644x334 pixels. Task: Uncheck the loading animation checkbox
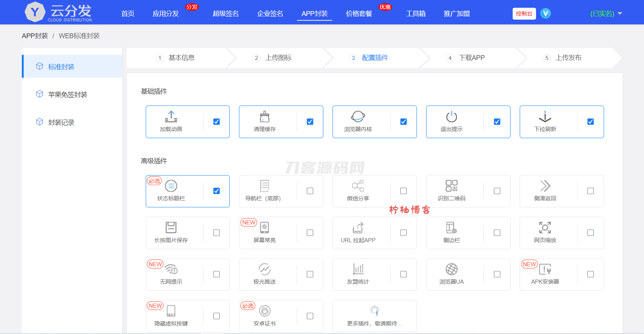coord(217,122)
